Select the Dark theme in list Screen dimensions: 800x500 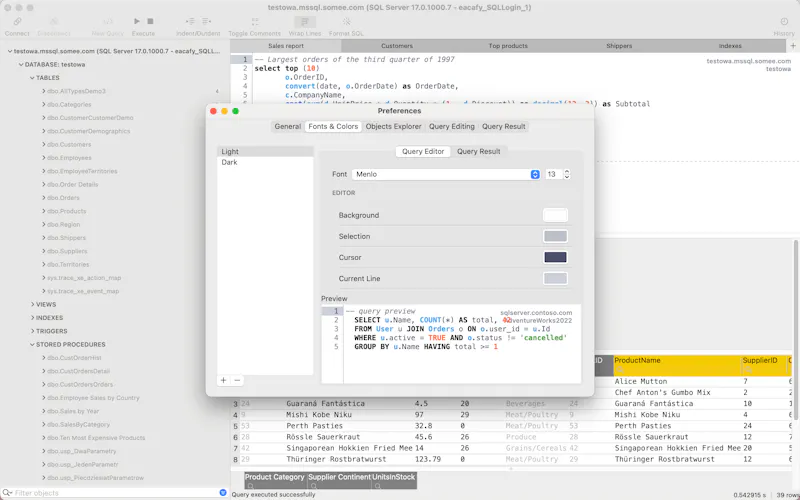265,162
